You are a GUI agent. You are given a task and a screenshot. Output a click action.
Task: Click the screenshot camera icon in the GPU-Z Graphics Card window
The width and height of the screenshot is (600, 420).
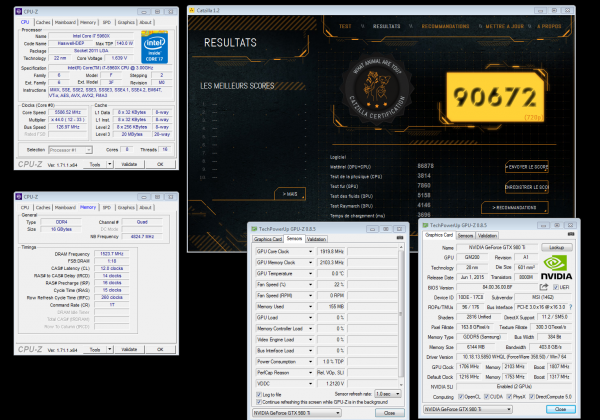pos(571,234)
